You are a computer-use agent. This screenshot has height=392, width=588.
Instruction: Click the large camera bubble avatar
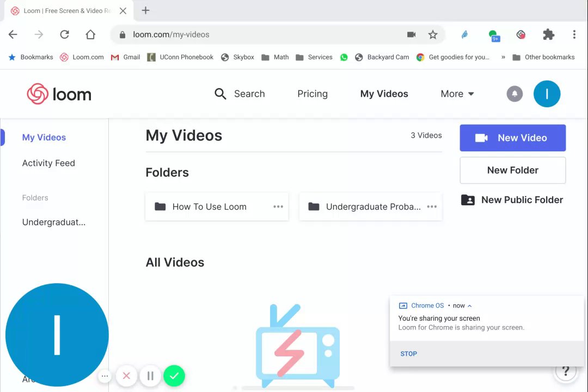[57, 335]
